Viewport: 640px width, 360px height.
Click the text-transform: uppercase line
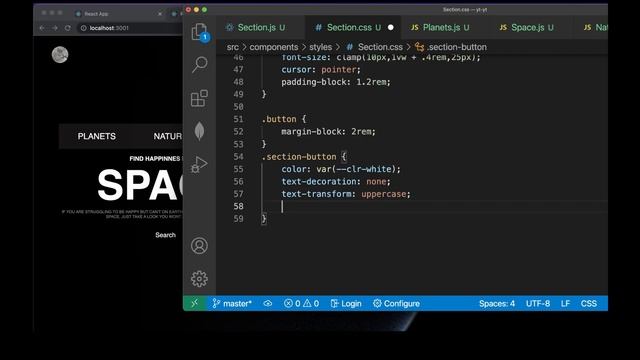tap(346, 194)
